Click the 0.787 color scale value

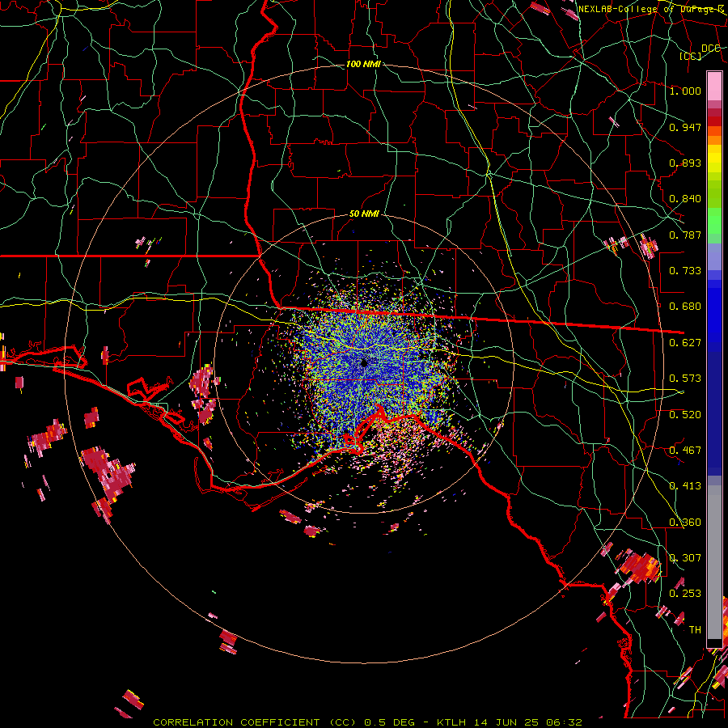[685, 235]
